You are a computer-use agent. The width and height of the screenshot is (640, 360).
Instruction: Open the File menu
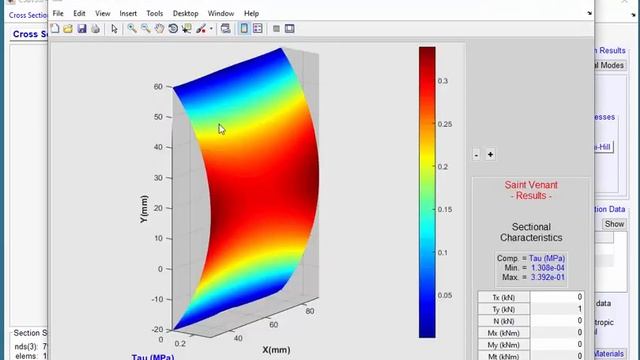[58, 13]
